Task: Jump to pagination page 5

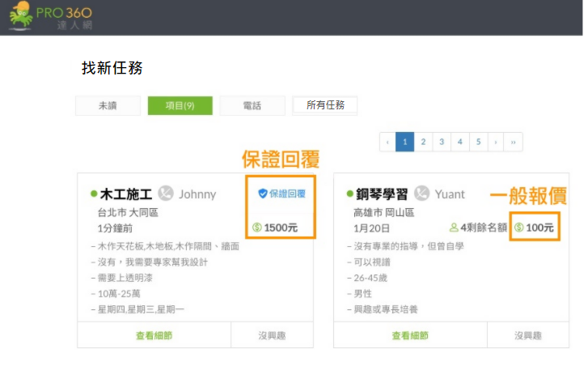Action: pos(477,142)
